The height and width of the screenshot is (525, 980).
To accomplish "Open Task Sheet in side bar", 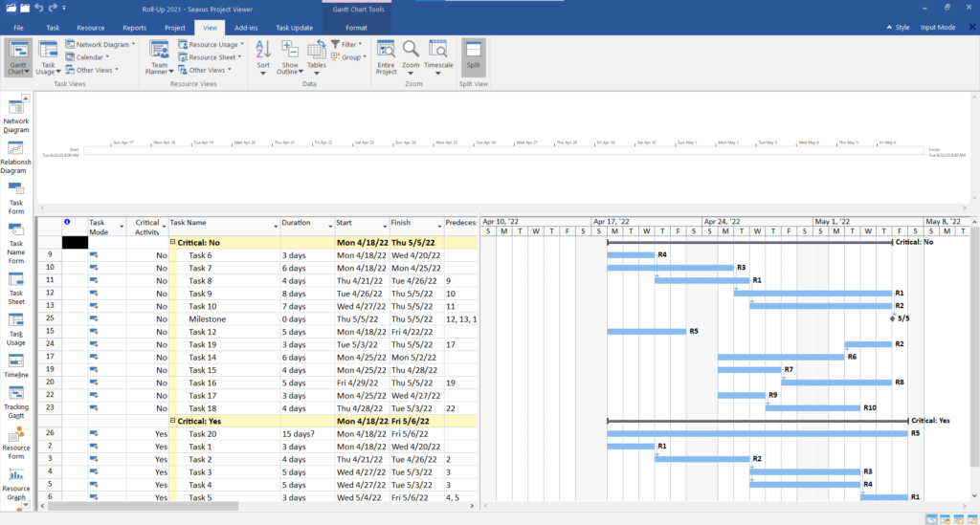I will (x=16, y=289).
